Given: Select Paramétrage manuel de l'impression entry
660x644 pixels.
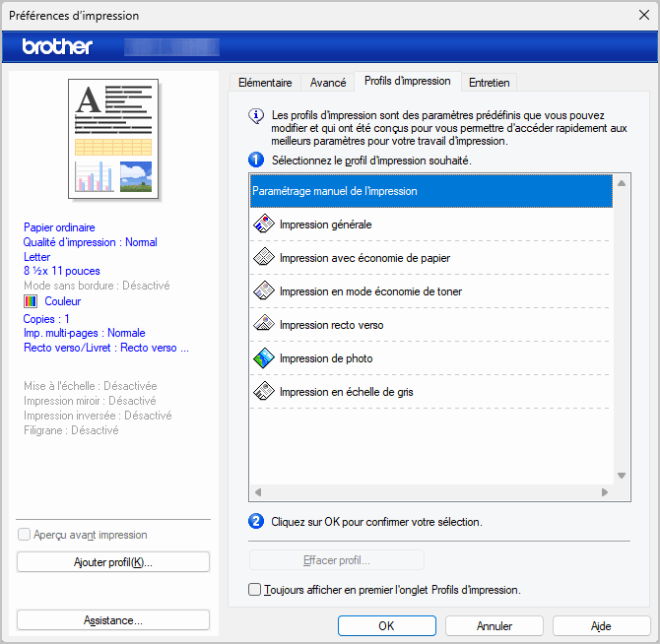Looking at the screenshot, I should pyautogui.click(x=431, y=191).
